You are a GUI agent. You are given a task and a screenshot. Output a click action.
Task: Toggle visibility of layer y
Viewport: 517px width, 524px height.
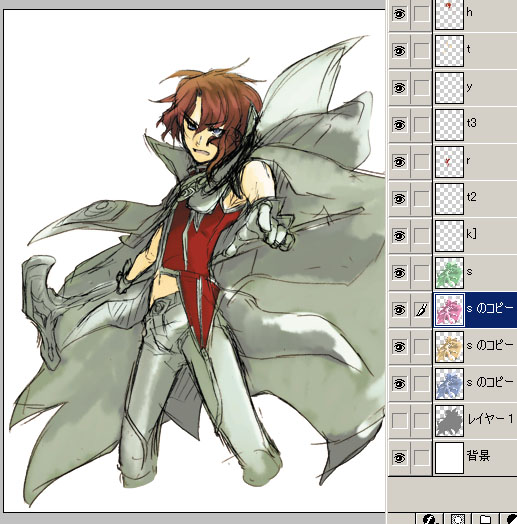pyautogui.click(x=399, y=88)
